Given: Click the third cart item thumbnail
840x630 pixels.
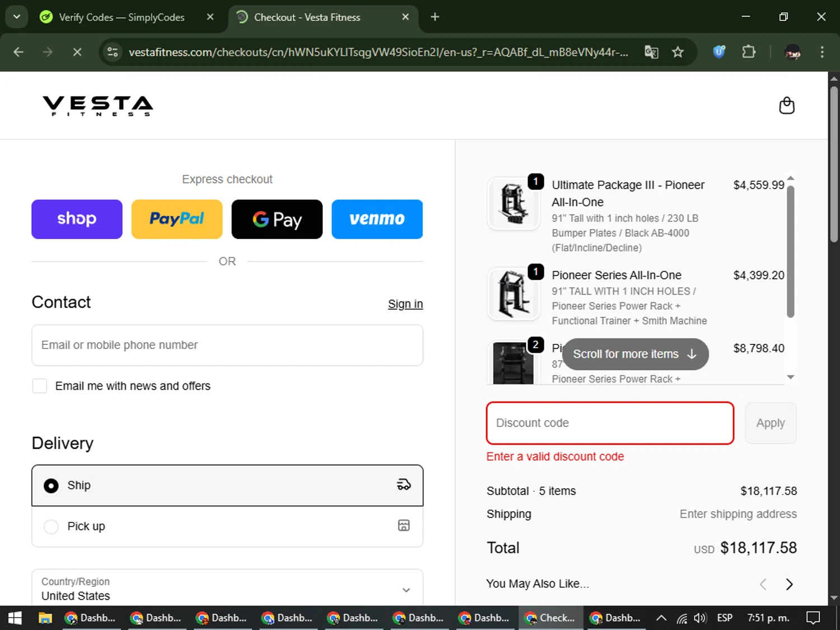Looking at the screenshot, I should [x=513, y=363].
